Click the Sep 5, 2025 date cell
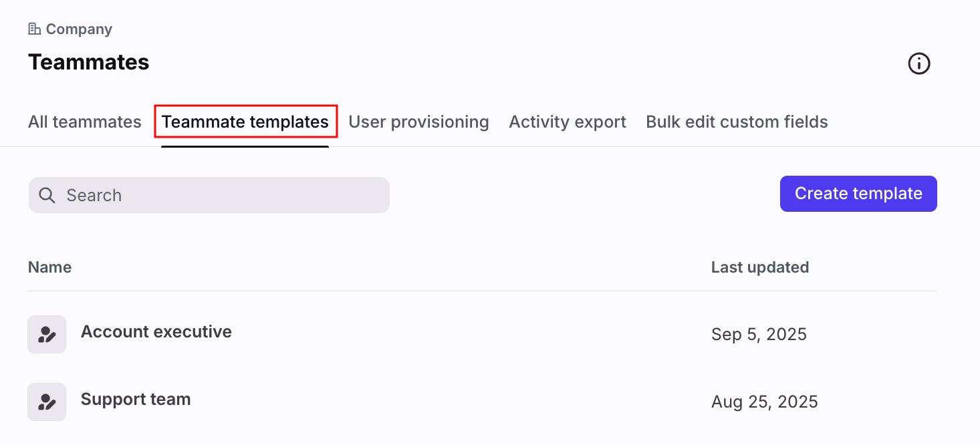Image resolution: width=980 pixels, height=445 pixels. pos(759,334)
